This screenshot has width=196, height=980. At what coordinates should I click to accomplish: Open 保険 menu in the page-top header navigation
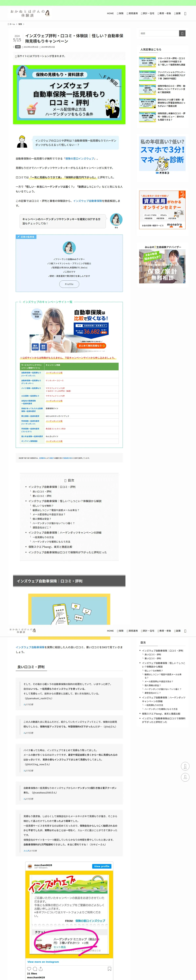pos(120,13)
